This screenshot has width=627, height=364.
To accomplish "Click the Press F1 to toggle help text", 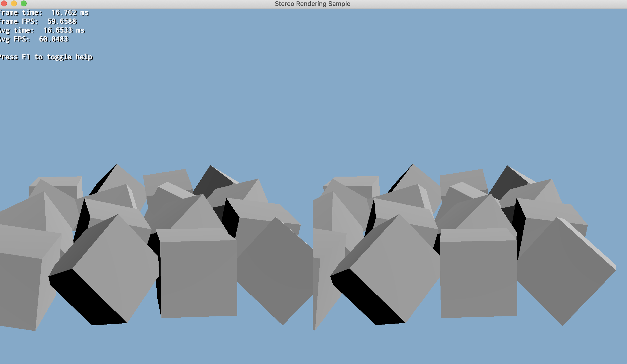I will pos(46,57).
